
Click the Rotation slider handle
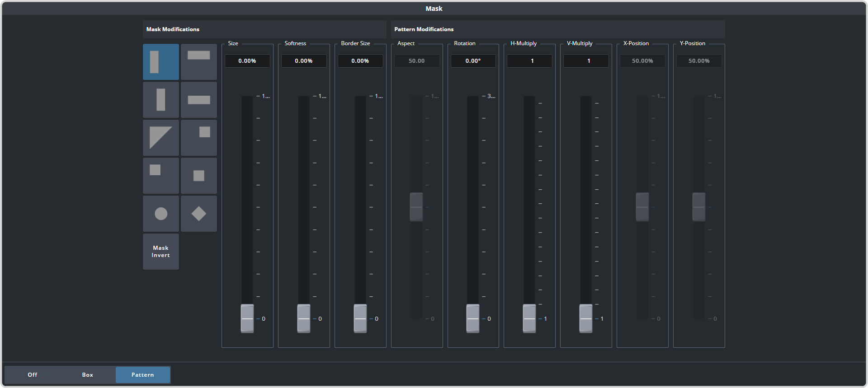pyautogui.click(x=473, y=318)
